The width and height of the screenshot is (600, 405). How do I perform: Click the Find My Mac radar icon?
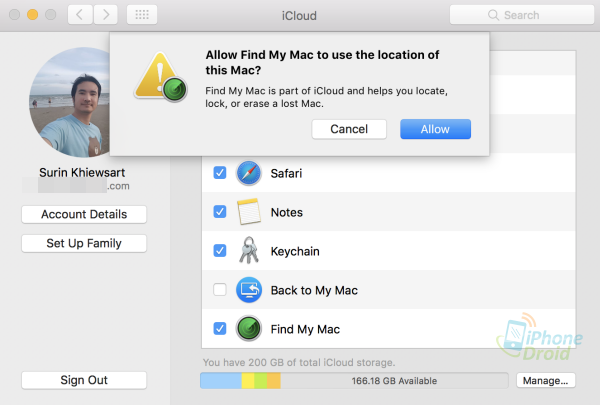248,329
